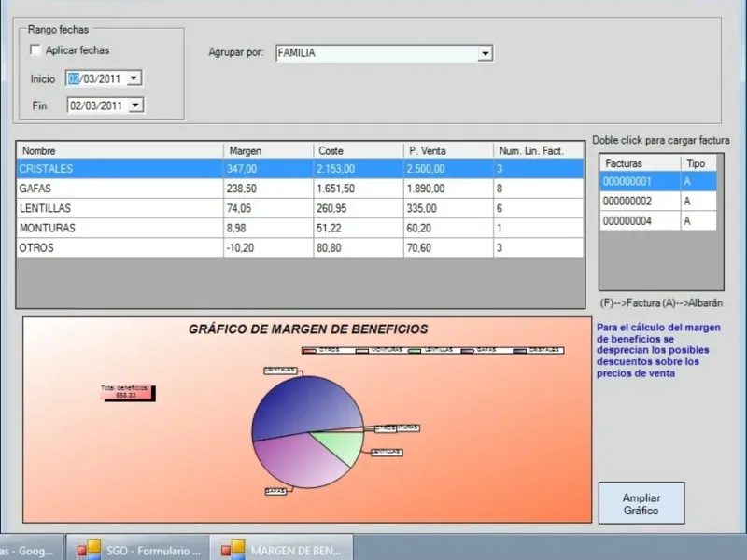This screenshot has width=747, height=560.
Task: Click the SGO Formulario taskbar app icon
Action: (89, 549)
